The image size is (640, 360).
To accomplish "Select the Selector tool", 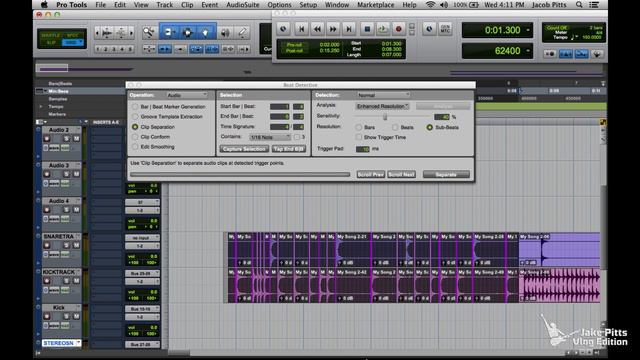I will tap(187, 32).
